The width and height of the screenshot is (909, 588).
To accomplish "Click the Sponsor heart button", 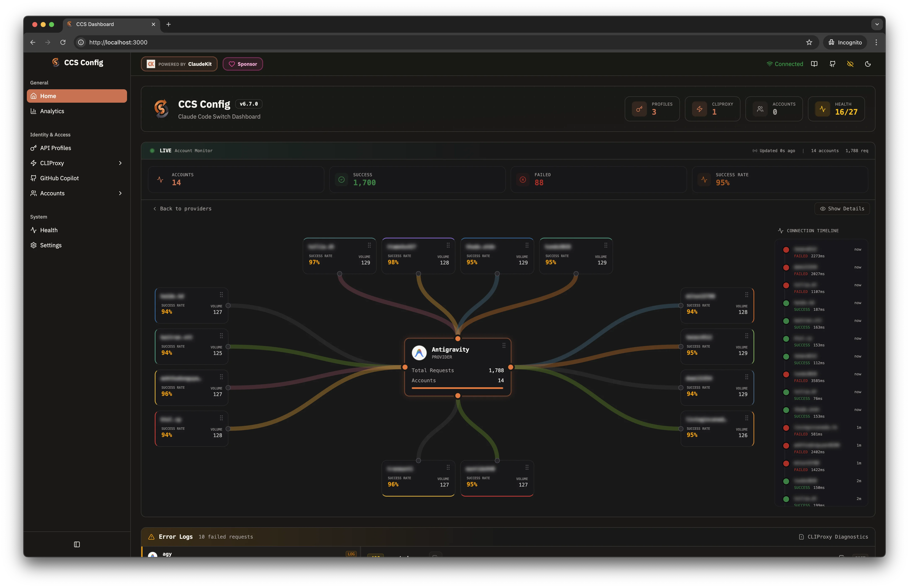I will (x=243, y=64).
